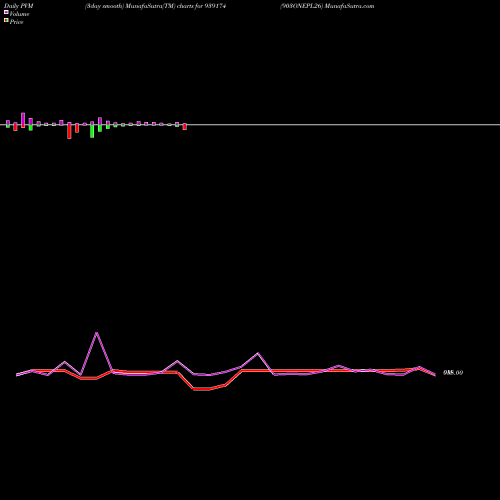The width and height of the screenshot is (500, 500).
Task: Click the Volume legend color swatch
Action: (x=6, y=12)
